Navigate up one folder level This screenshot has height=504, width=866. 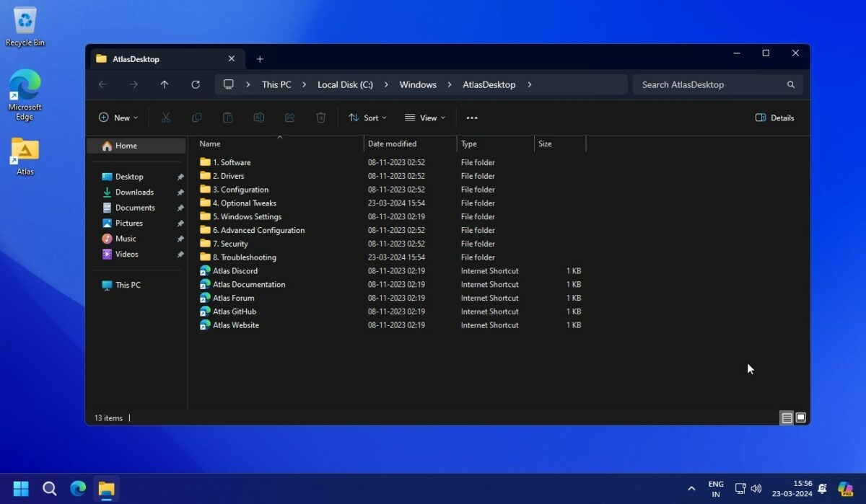(x=164, y=84)
